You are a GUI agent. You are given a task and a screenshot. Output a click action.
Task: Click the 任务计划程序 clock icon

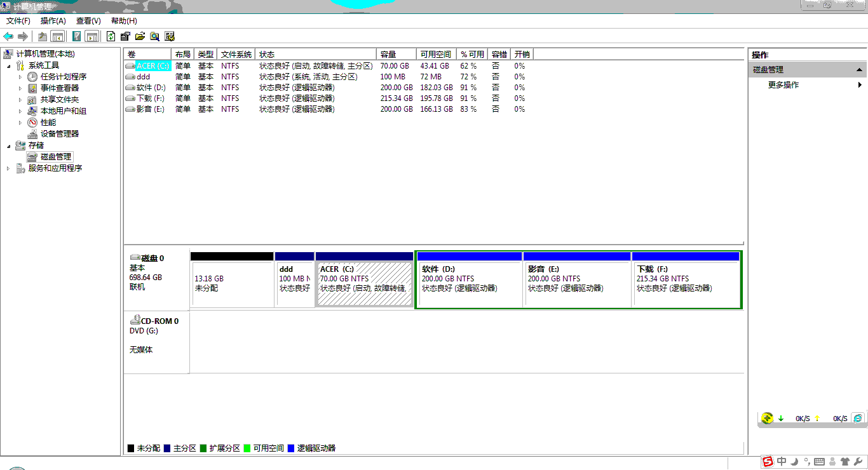pos(32,77)
